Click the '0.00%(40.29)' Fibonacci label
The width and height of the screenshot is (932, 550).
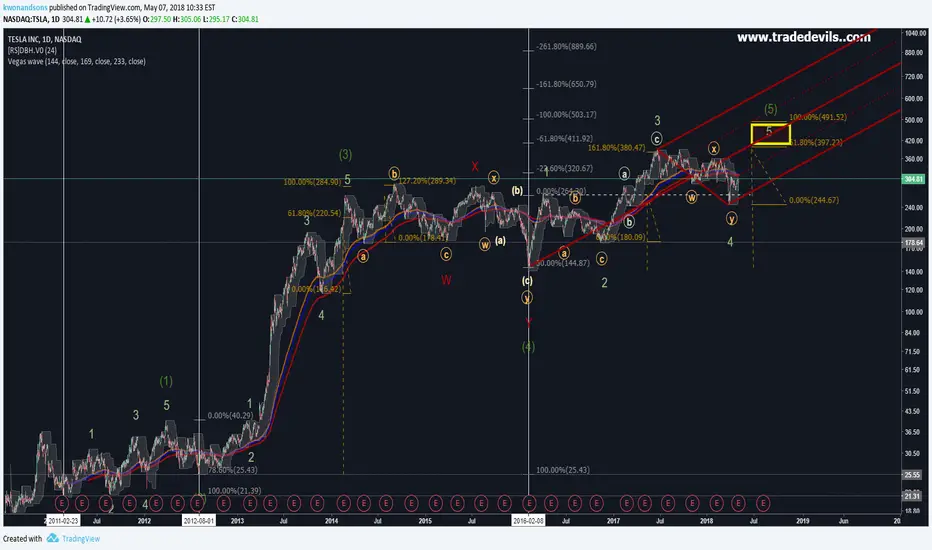231,416
